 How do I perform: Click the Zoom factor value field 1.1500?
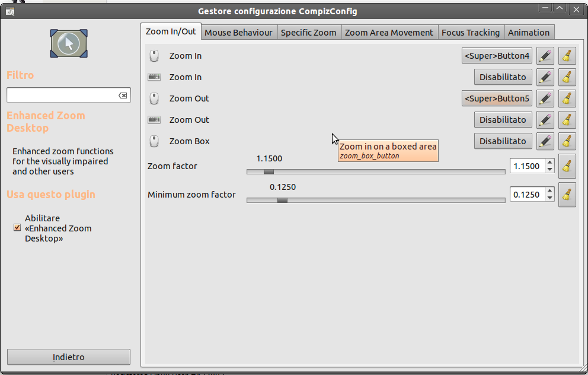click(x=528, y=166)
